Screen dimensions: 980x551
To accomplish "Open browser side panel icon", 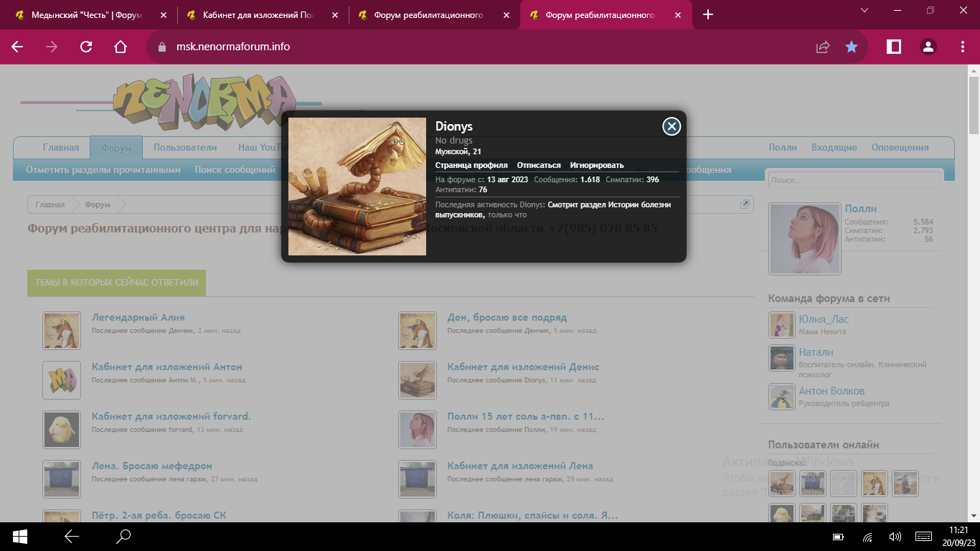I will [893, 47].
